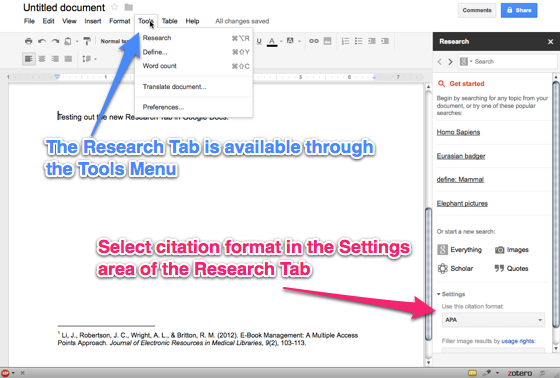
Task: Close the Research panel
Action: coord(550,42)
